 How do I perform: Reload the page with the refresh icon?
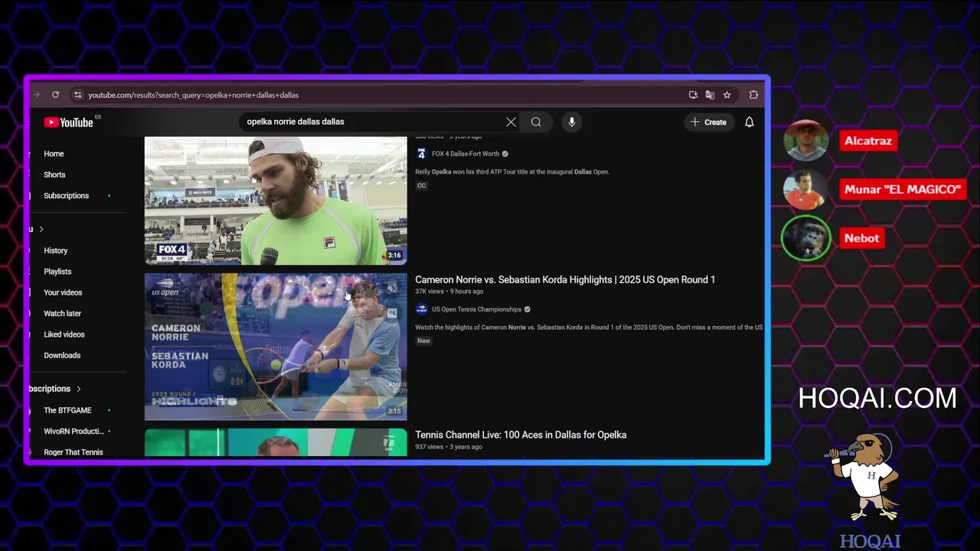pyautogui.click(x=55, y=95)
